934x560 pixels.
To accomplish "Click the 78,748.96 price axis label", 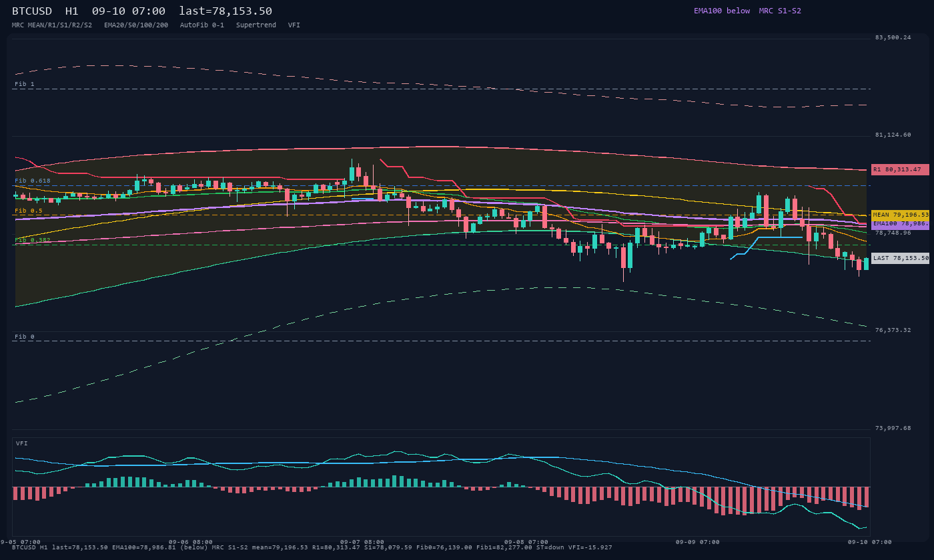I will tap(893, 233).
